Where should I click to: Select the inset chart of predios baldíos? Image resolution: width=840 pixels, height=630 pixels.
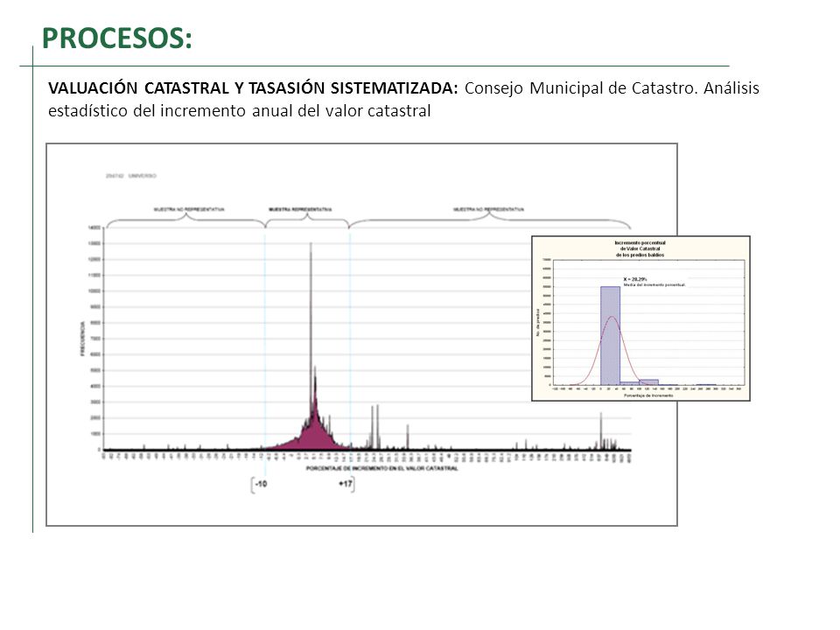640,318
